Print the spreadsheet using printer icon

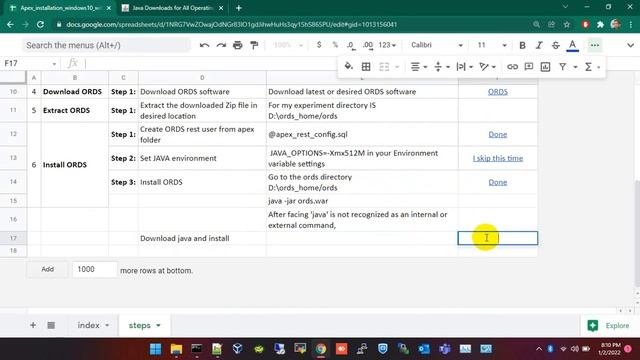click(238, 45)
